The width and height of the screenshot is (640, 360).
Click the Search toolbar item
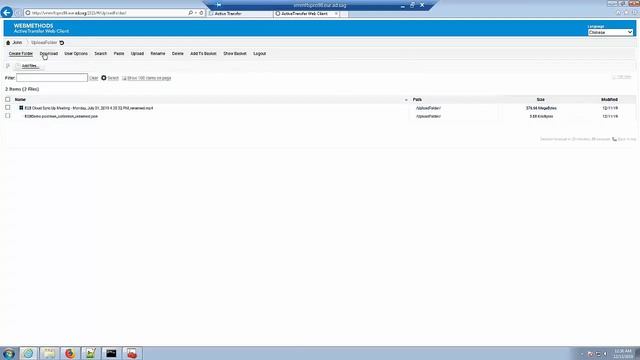pos(100,53)
